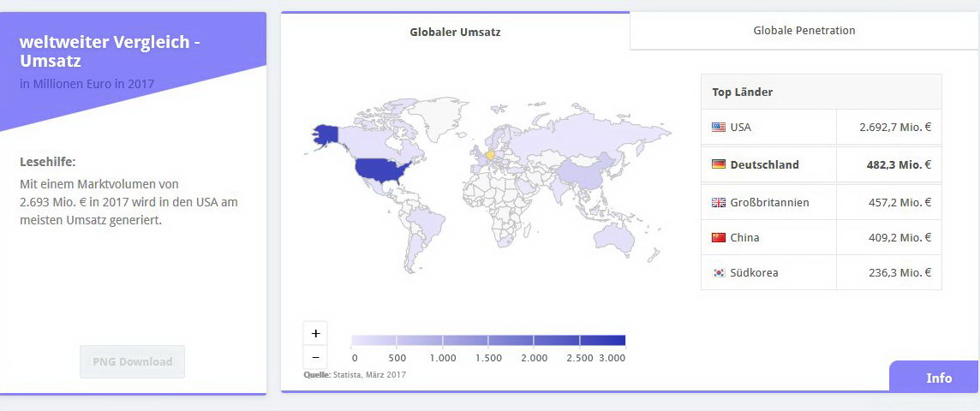Open the Globale Penetration tab
This screenshot has height=411, width=980.
pos(804,31)
